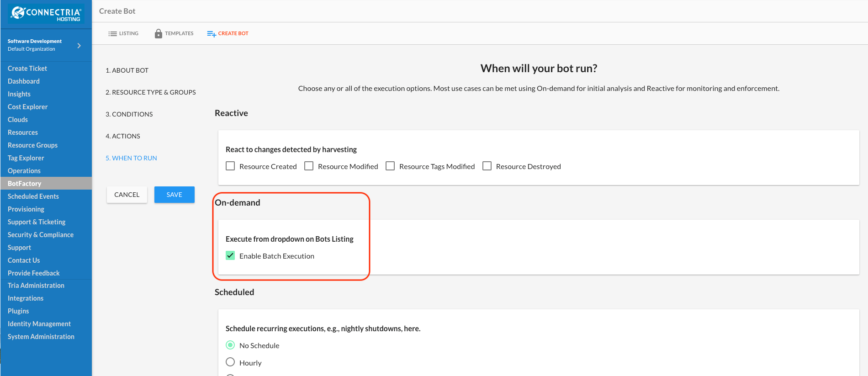Viewport: 868px width, 376px height.
Task: Switch to the Create Bot tab
Action: pos(228,33)
